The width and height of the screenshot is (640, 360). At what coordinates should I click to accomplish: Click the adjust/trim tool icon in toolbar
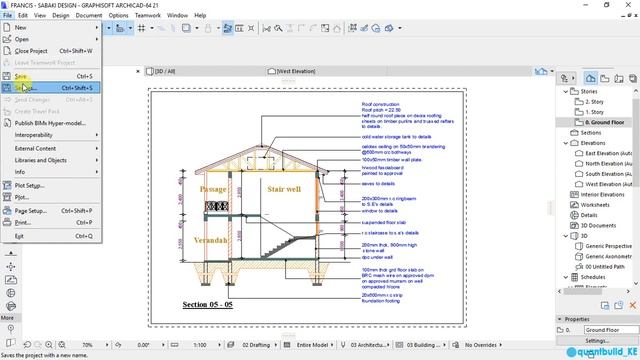[x=278, y=28]
